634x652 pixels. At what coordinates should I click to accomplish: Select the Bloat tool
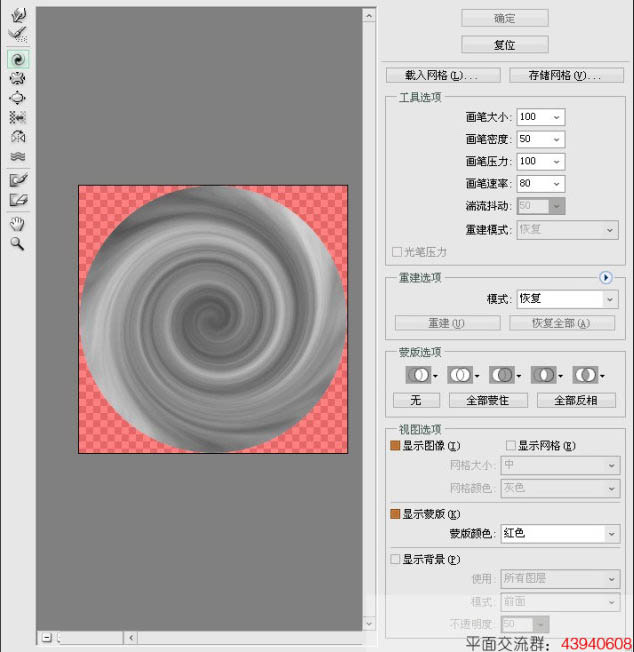click(x=17, y=98)
